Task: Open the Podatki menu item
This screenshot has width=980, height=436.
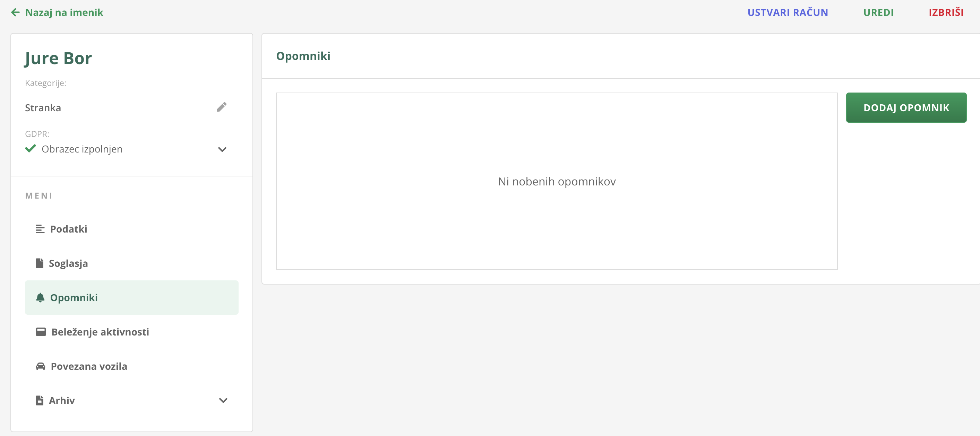Action: [132, 229]
